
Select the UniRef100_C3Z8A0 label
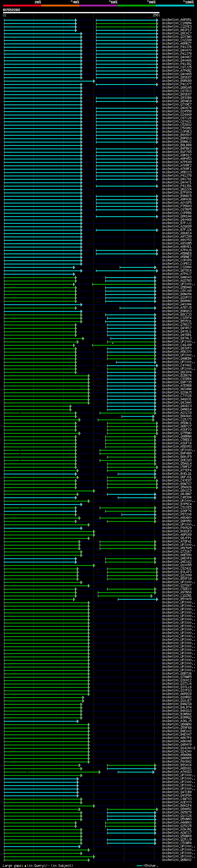[x=176, y=267]
